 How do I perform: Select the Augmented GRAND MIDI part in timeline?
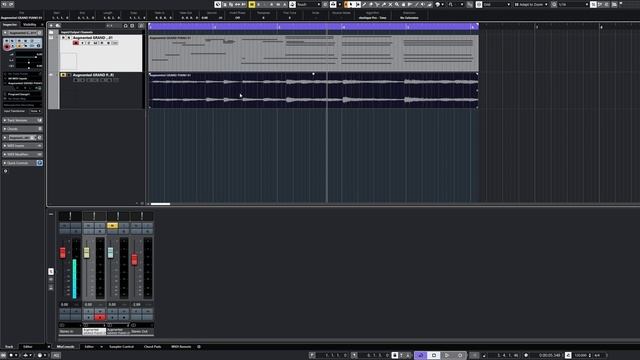(313, 53)
